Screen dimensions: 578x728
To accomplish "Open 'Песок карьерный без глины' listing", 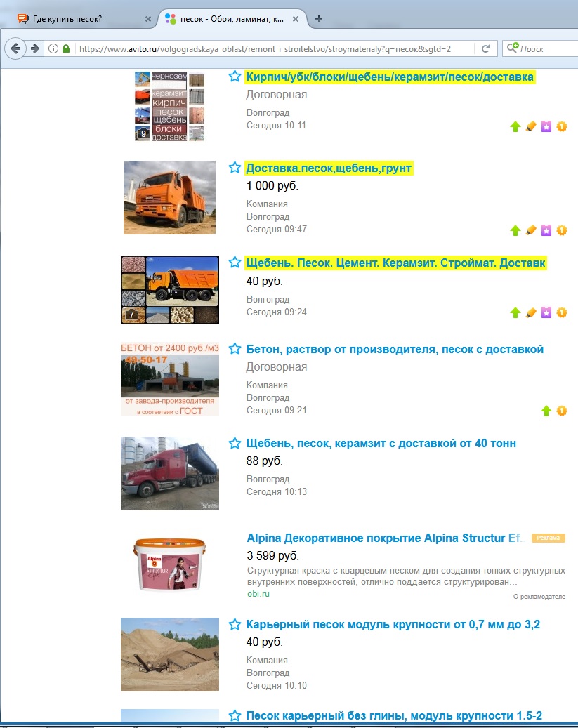I will [x=394, y=715].
